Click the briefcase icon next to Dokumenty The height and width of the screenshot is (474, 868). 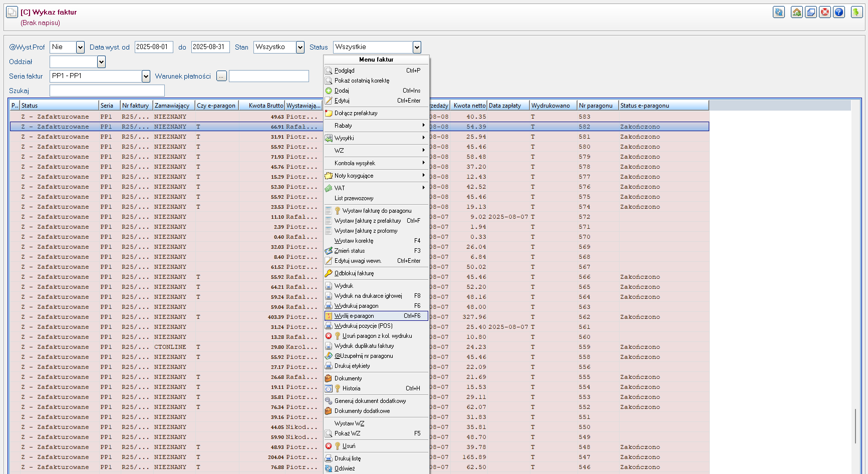(329, 378)
